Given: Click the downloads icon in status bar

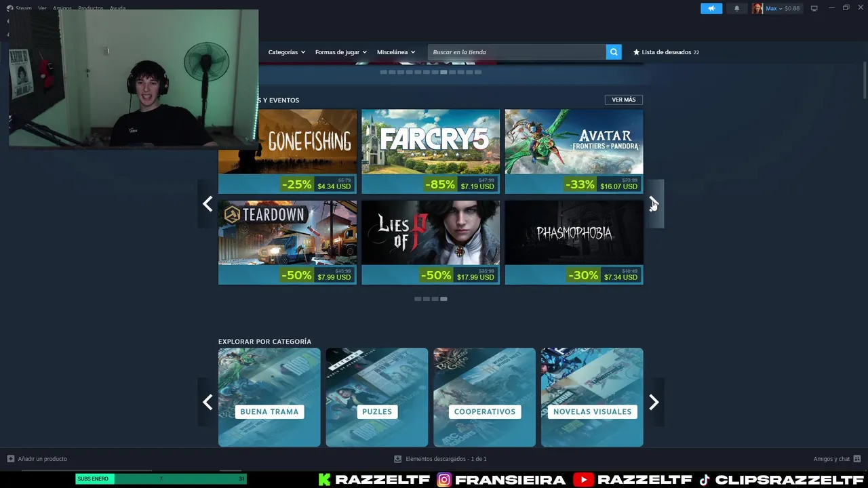Looking at the screenshot, I should (x=398, y=459).
